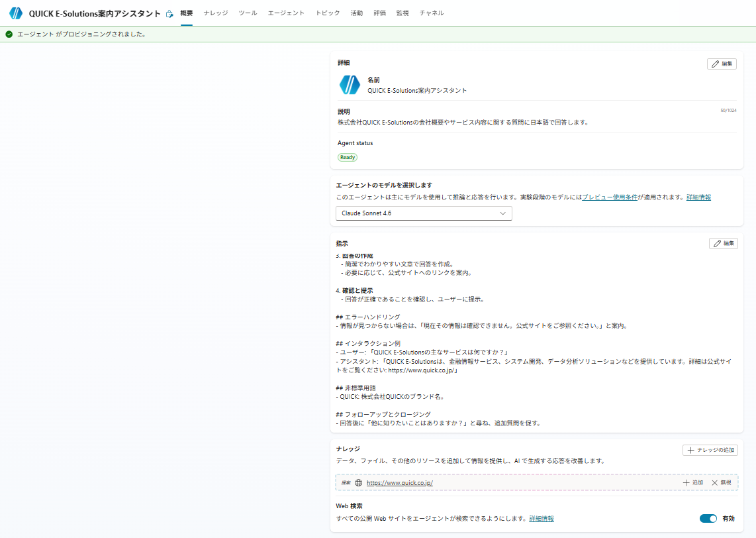Viewport: 756px width, 538px height.
Task: Open 詳細情報 link under Web 検索
Action: point(542,519)
